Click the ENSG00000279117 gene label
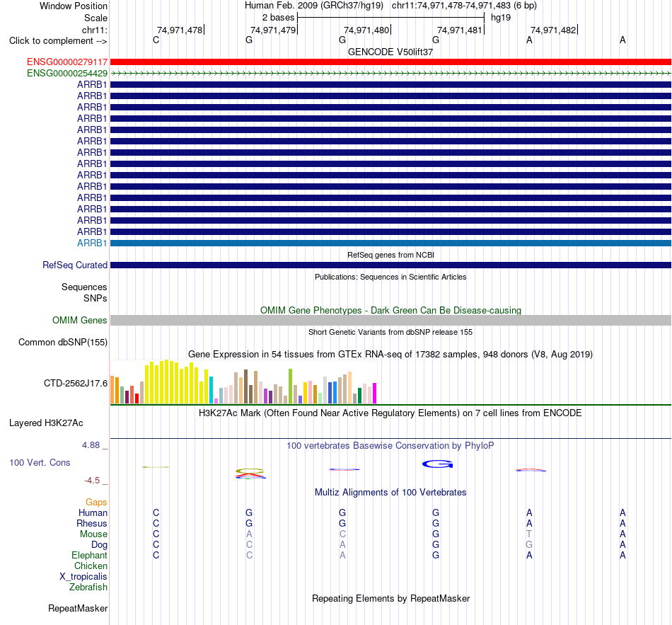This screenshot has width=672, height=625. click(67, 62)
